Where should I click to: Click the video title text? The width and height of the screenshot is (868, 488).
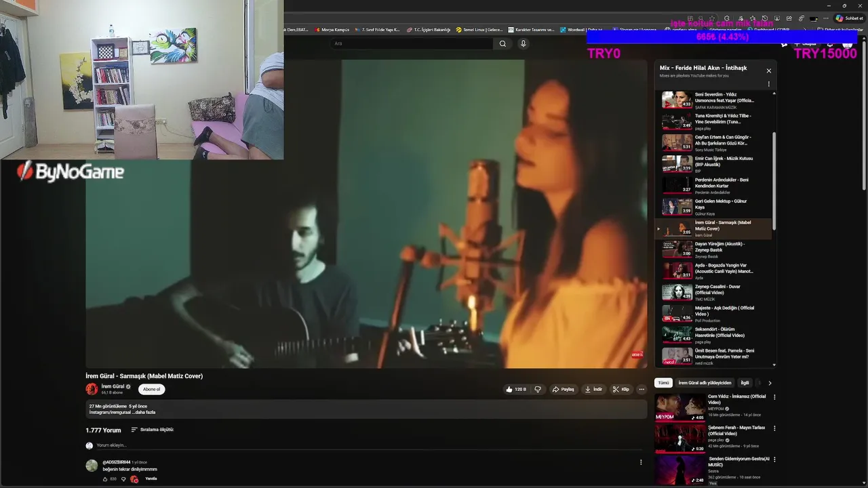coord(144,375)
